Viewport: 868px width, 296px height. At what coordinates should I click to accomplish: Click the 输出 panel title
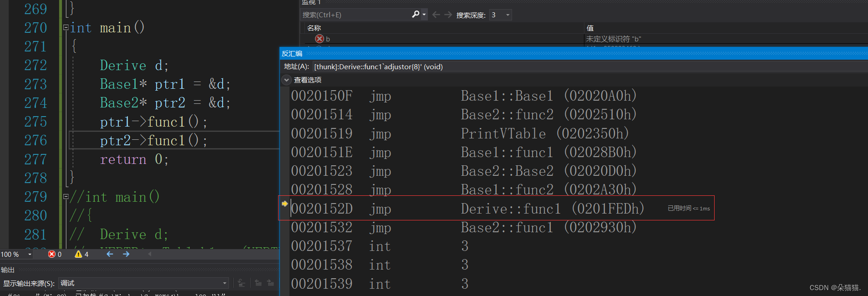pos(8,270)
